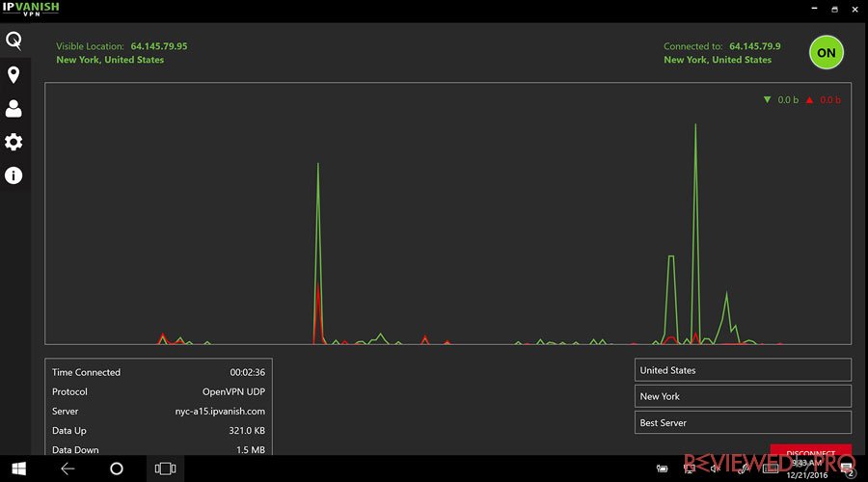The image size is (868, 482).
Task: Click the Cortana circle on taskbar
Action: (117, 469)
